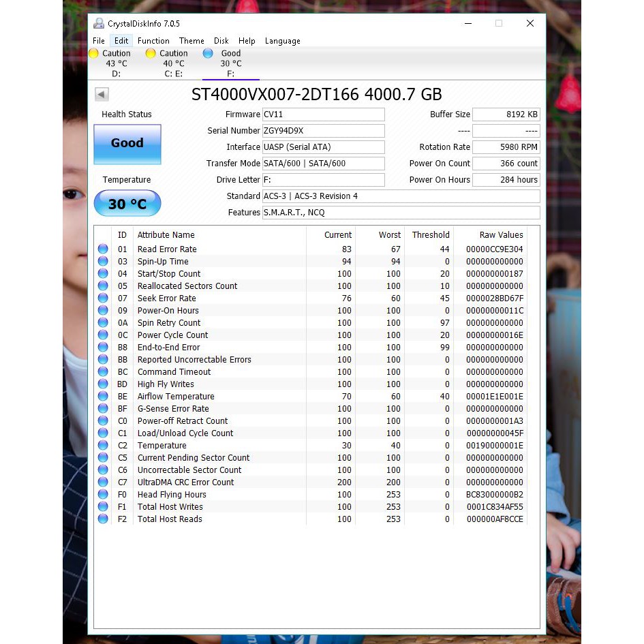Open the Language menu

point(282,41)
